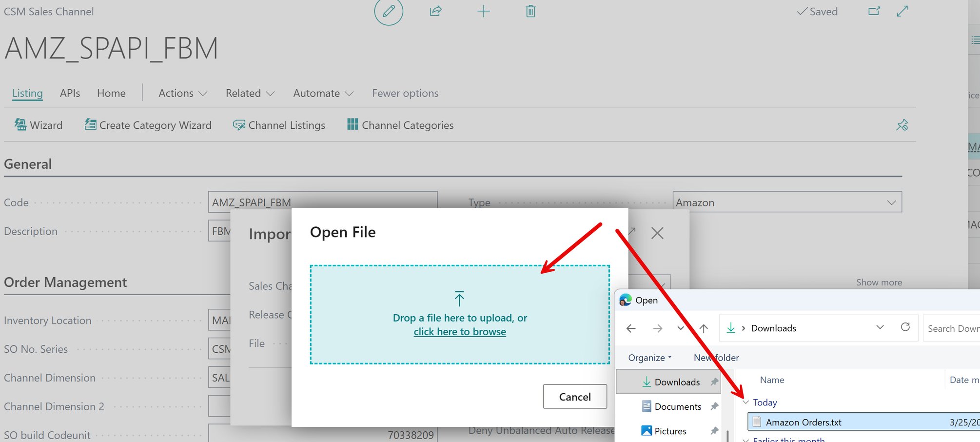Click the share icon in header
The width and height of the screenshot is (980, 442).
click(435, 11)
